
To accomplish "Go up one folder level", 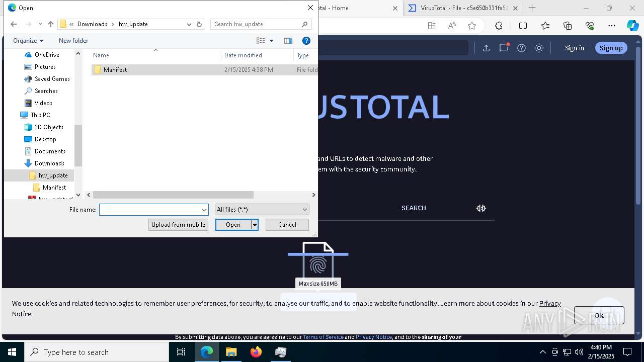I will (x=51, y=24).
